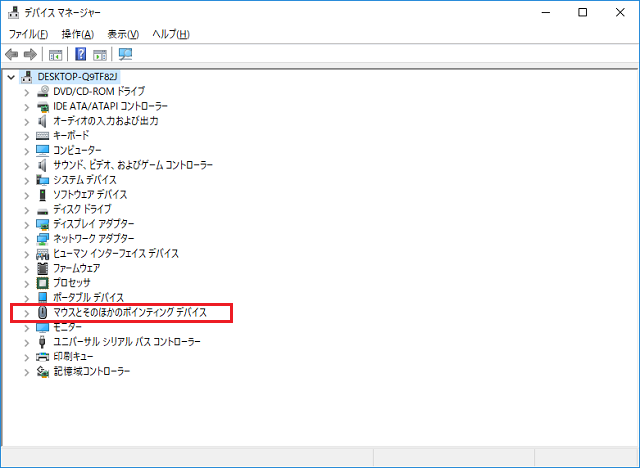640x468 pixels.
Task: Click the storage controller icon for 記憶域コントローラー
Action: click(42, 372)
